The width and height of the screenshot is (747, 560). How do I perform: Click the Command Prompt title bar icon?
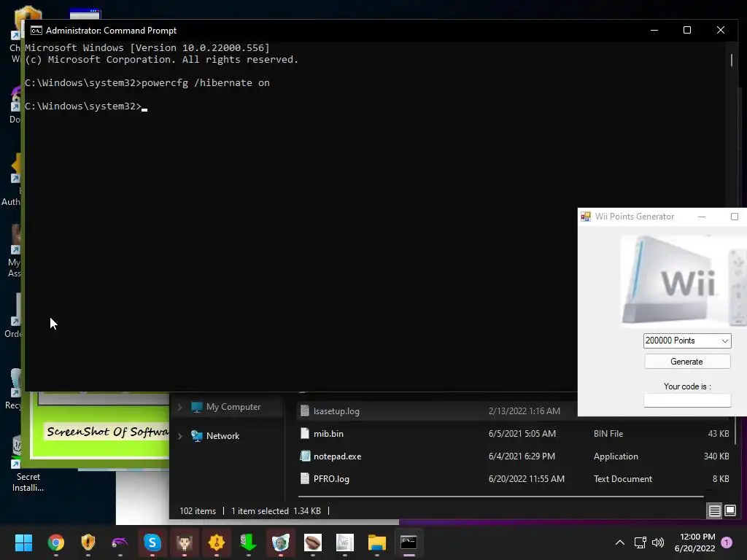click(x=36, y=31)
